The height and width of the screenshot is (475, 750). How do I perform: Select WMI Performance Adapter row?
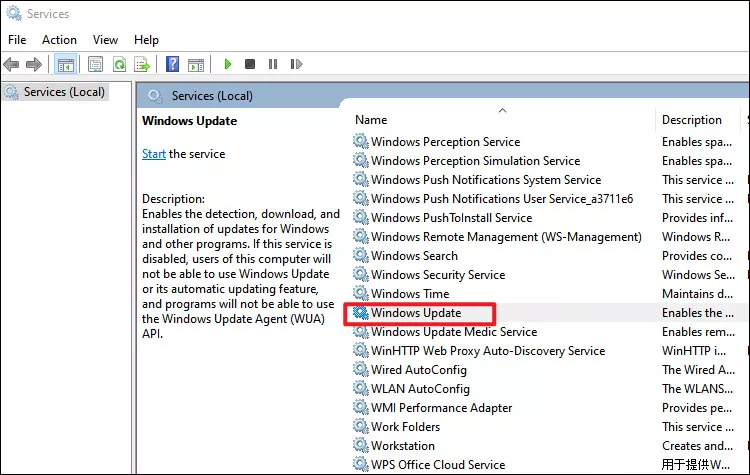pyautogui.click(x=441, y=408)
